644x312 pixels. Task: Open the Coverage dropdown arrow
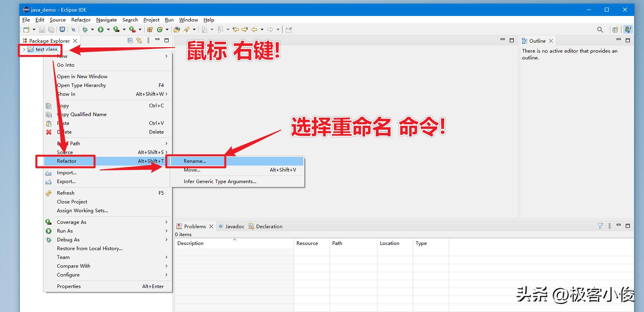(x=124, y=30)
